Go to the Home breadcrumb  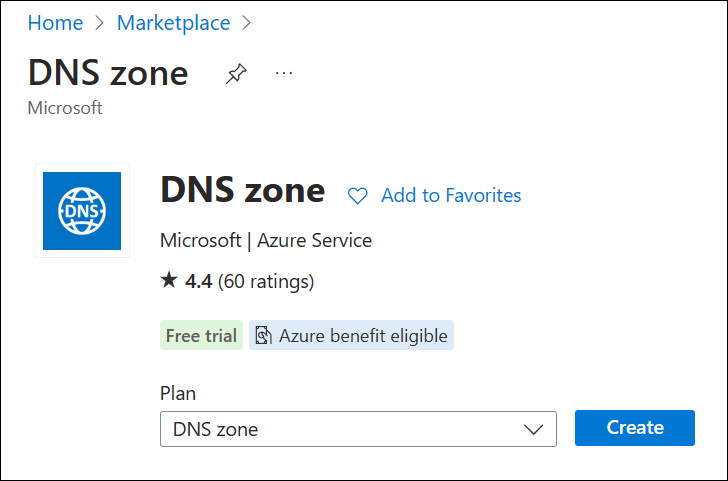click(x=55, y=22)
